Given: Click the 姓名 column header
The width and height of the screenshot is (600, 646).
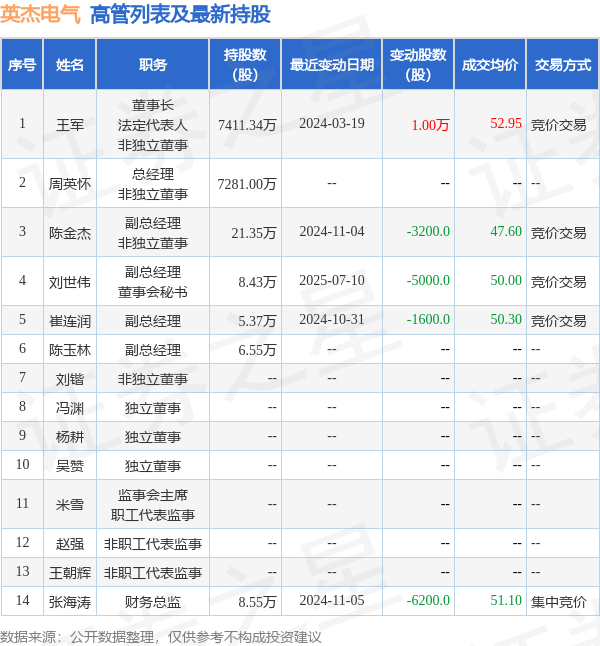Looking at the screenshot, I should click(x=70, y=65).
